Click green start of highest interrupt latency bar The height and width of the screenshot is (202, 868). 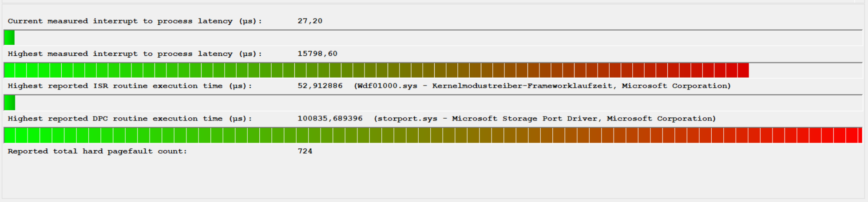pyautogui.click(x=10, y=70)
